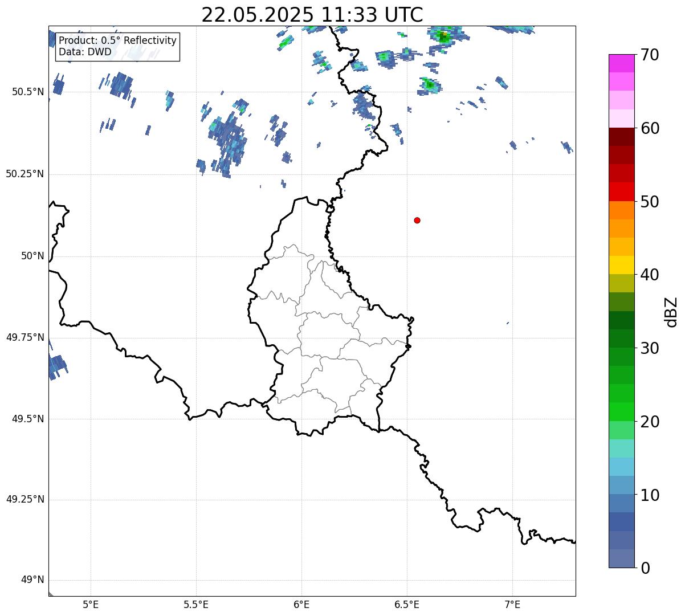Click the 5°E longitude label
Screen dimensions: 685x616
(x=91, y=605)
